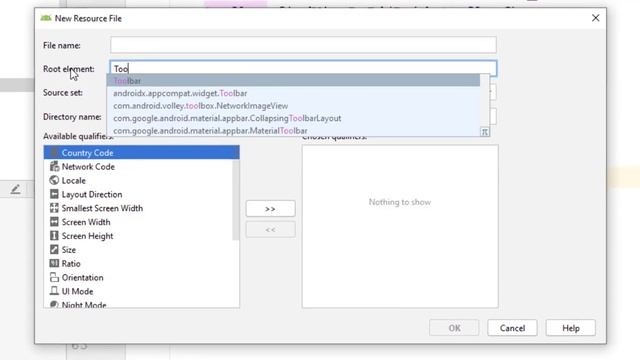
Task: Click the Screen Height icon
Action: coord(54,236)
